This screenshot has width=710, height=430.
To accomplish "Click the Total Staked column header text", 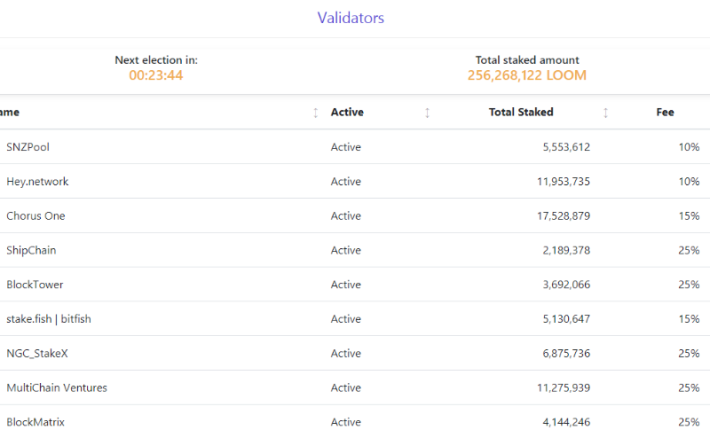I will pyautogui.click(x=521, y=112).
